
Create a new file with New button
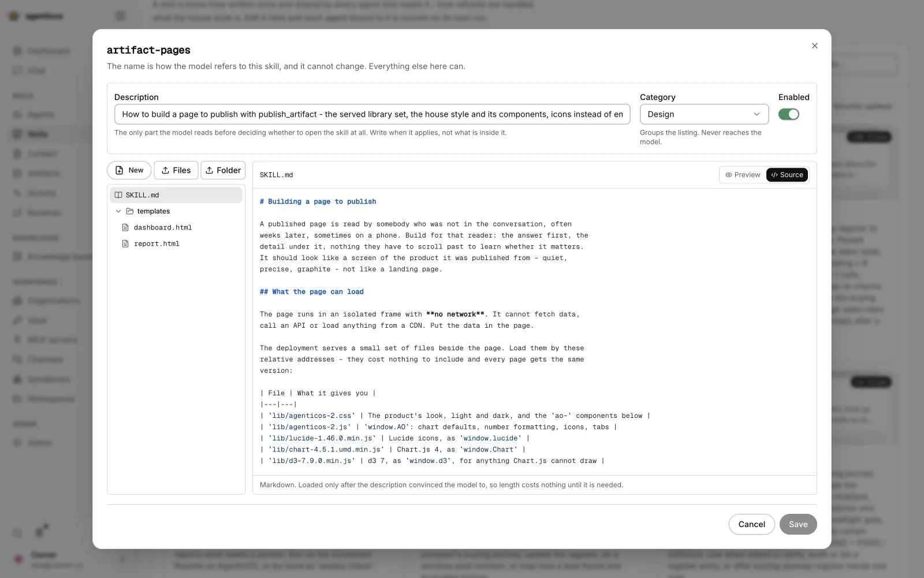tap(129, 171)
